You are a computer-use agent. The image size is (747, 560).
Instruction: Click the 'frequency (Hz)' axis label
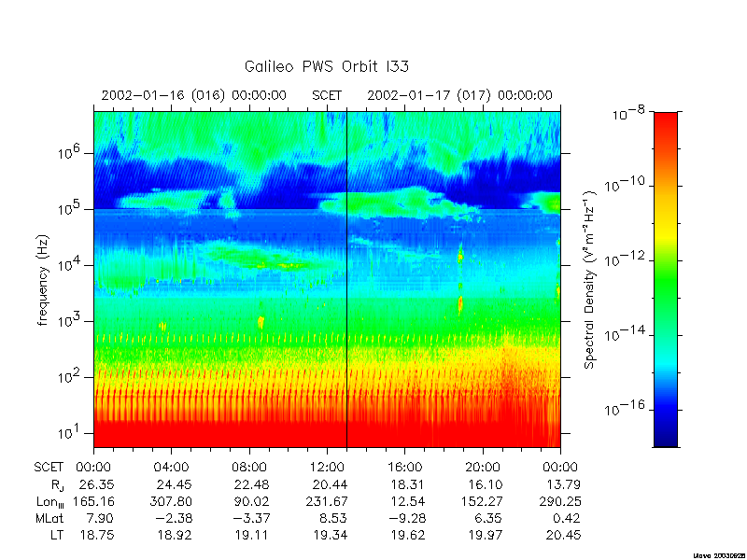click(x=43, y=280)
